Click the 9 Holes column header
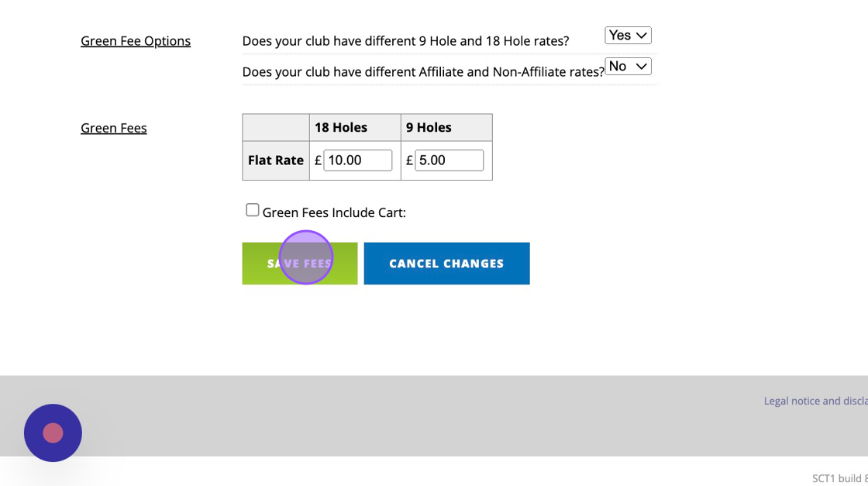The image size is (868, 486). click(429, 127)
